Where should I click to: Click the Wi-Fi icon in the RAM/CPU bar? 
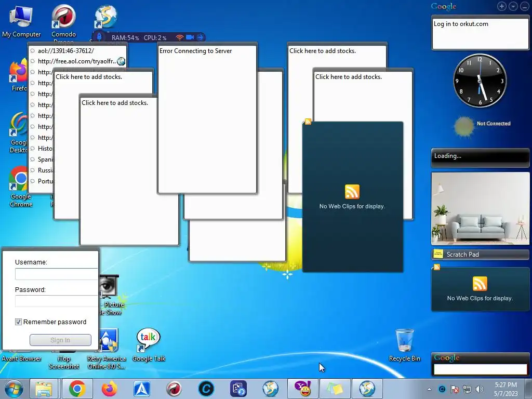pos(179,37)
